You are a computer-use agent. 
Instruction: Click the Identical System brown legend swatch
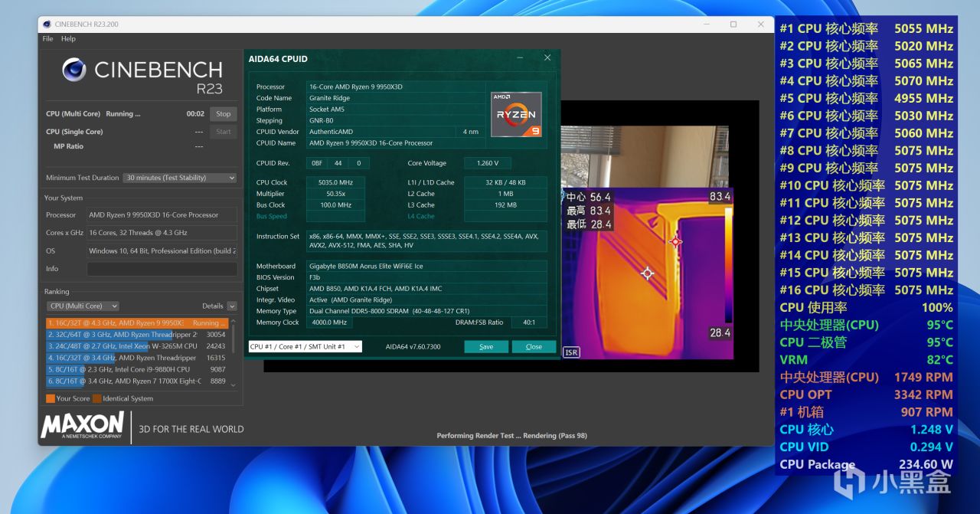[97, 398]
